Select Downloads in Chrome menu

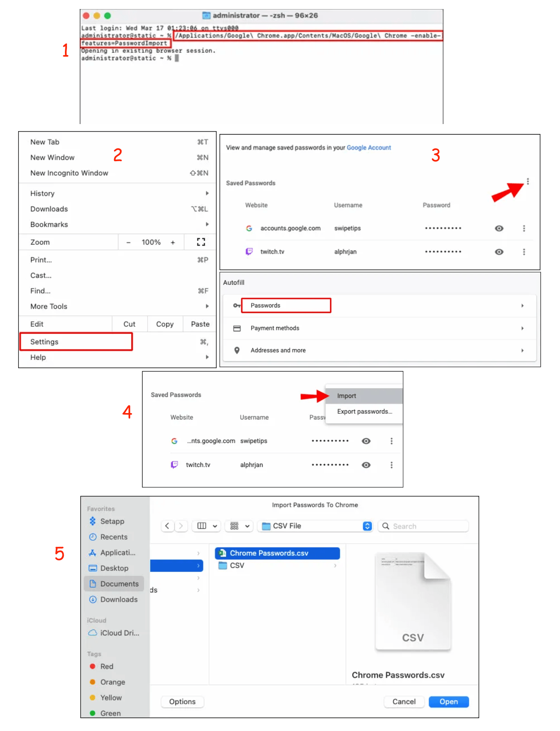117,209
